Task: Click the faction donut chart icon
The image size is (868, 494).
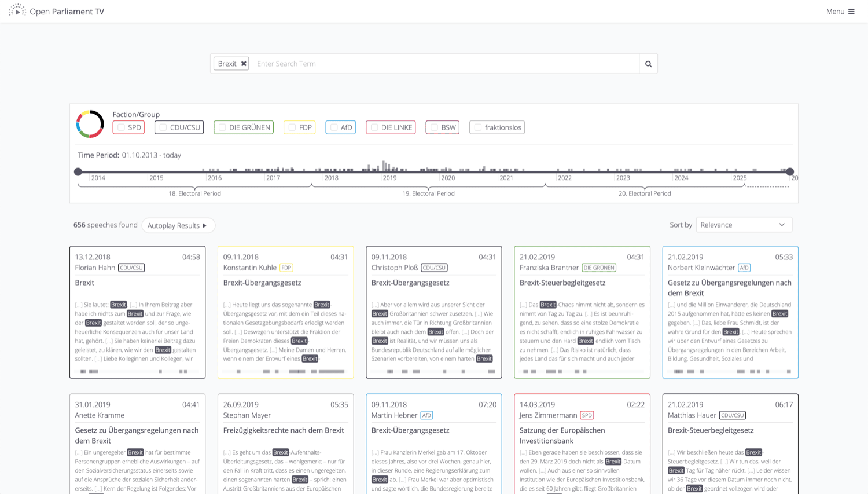Action: pyautogui.click(x=90, y=124)
